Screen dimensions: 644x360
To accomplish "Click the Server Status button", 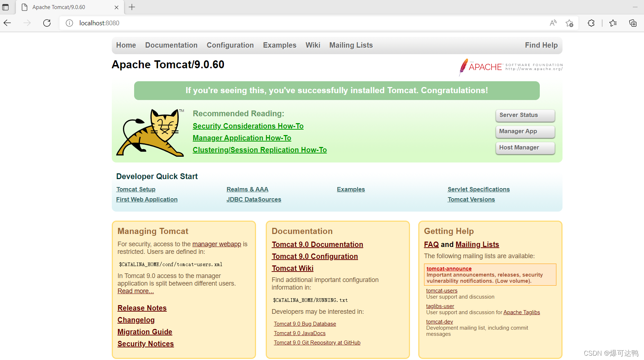I will [x=525, y=115].
